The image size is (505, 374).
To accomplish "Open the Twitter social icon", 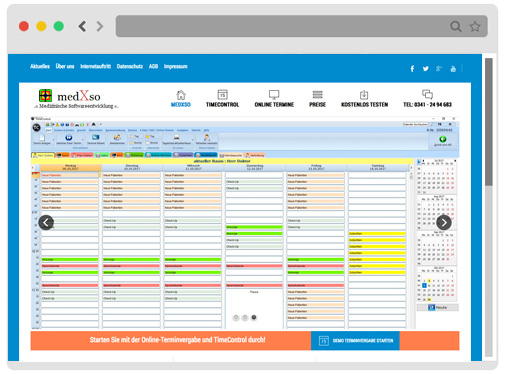I will 425,69.
